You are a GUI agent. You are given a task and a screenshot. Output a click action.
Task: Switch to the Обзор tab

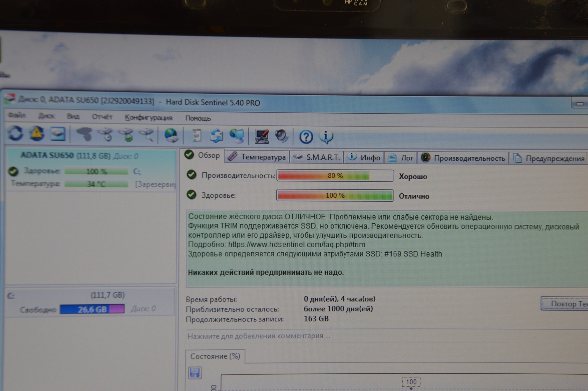point(202,155)
